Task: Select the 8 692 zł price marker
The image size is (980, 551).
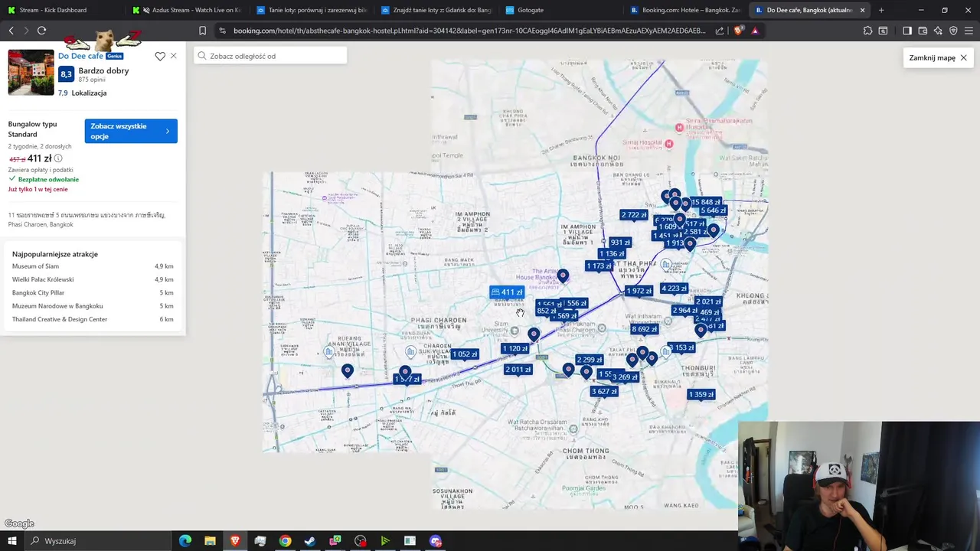Action: tap(644, 329)
